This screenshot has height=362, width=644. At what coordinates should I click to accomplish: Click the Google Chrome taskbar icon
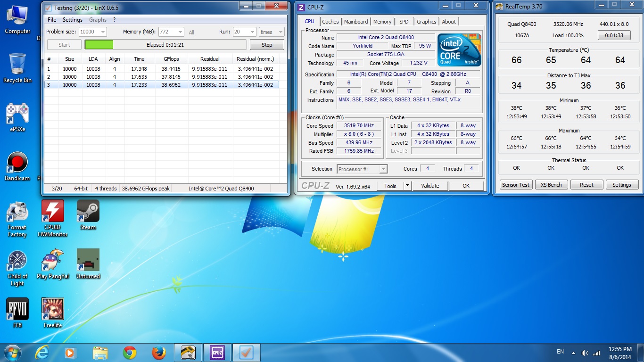pyautogui.click(x=130, y=353)
